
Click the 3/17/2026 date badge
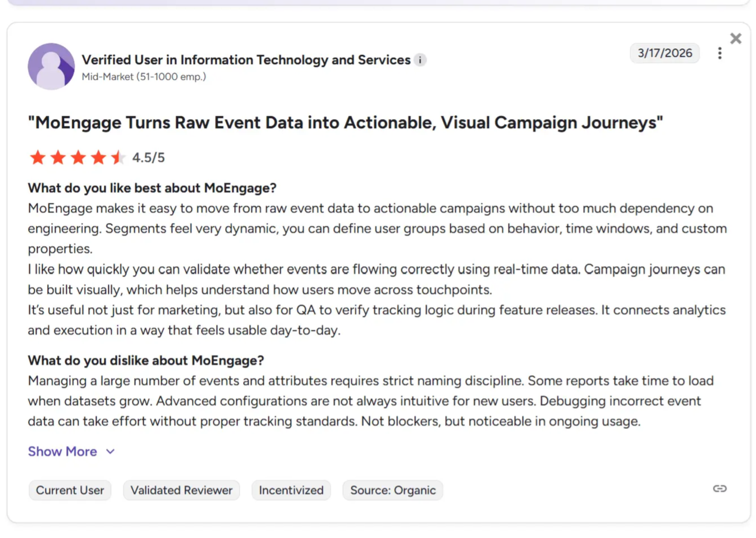(665, 53)
